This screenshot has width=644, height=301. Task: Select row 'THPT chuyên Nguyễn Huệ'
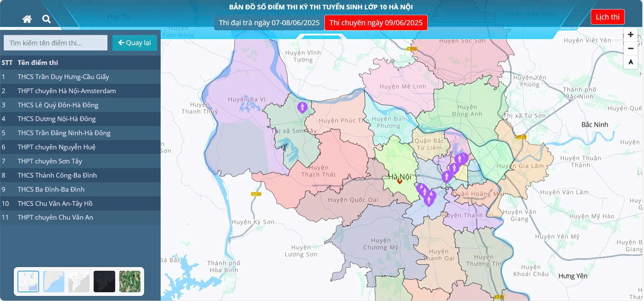coord(80,147)
